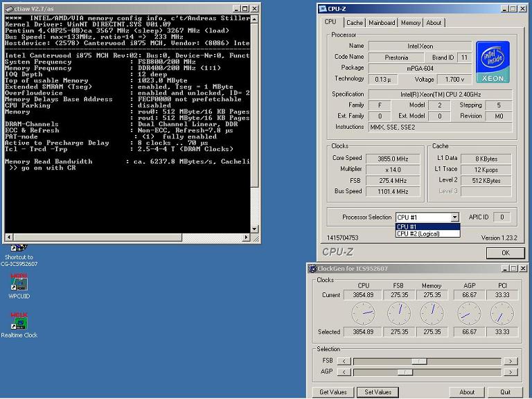The height and width of the screenshot is (399, 532).
Task: Click the Name field Intel Xeon
Action: (x=420, y=46)
